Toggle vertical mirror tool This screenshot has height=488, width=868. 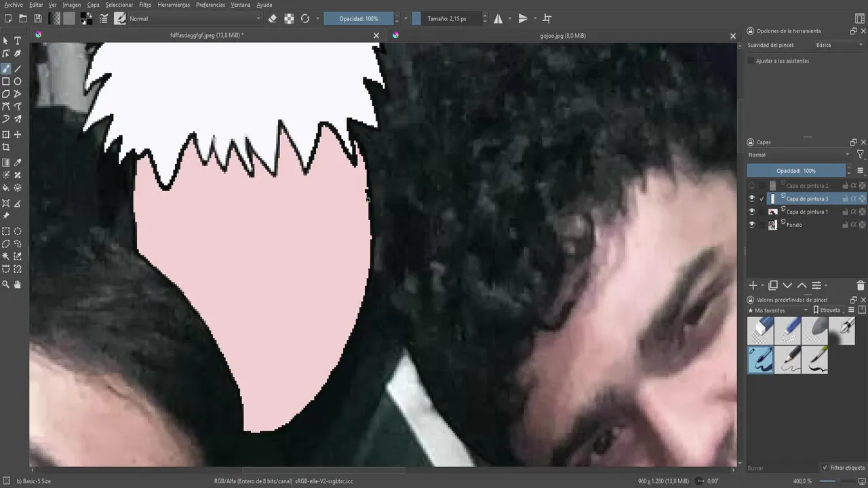click(x=523, y=19)
